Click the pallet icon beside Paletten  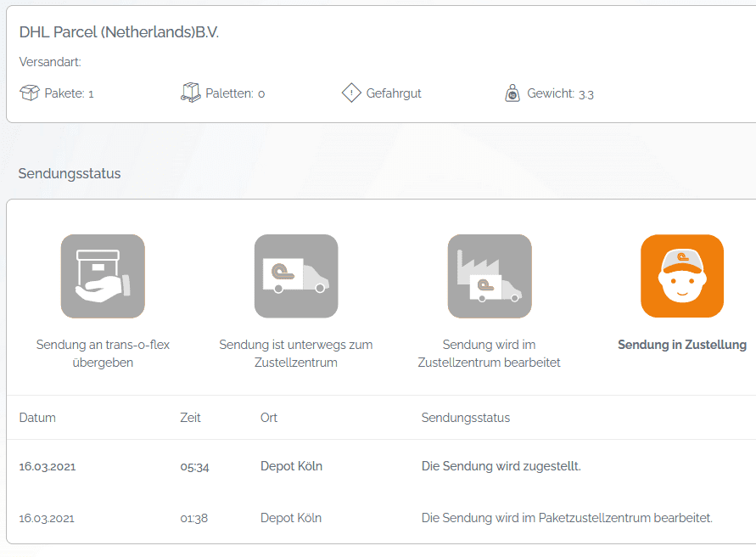pos(191,93)
